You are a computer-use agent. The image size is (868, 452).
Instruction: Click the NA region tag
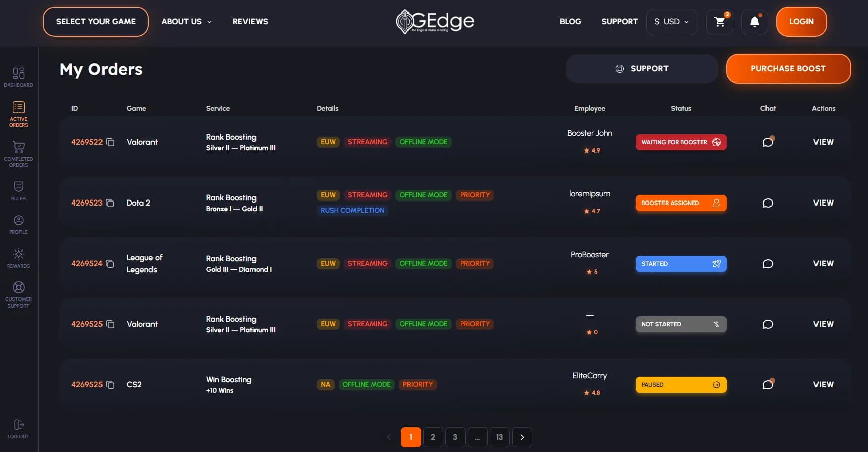tap(325, 384)
